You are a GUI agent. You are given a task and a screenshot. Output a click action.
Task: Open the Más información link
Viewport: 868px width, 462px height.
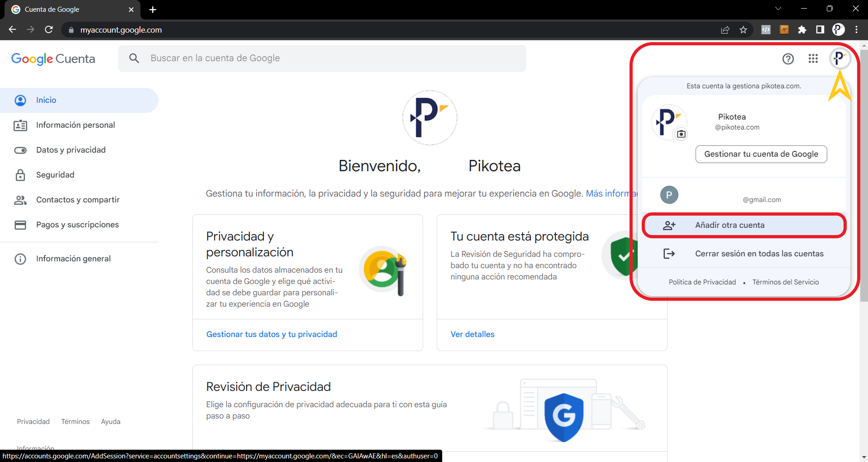pos(612,193)
